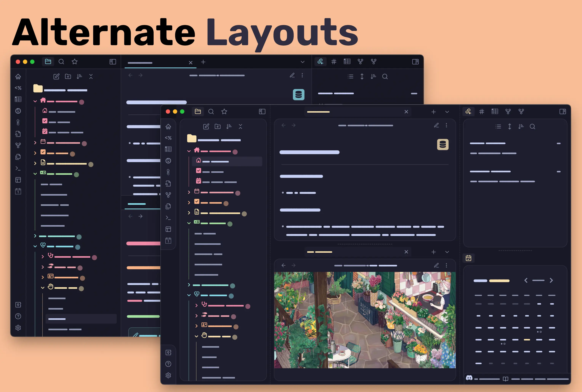The height and width of the screenshot is (392, 582).
Task: Toggle right sidebar in front window
Action: pyautogui.click(x=563, y=112)
